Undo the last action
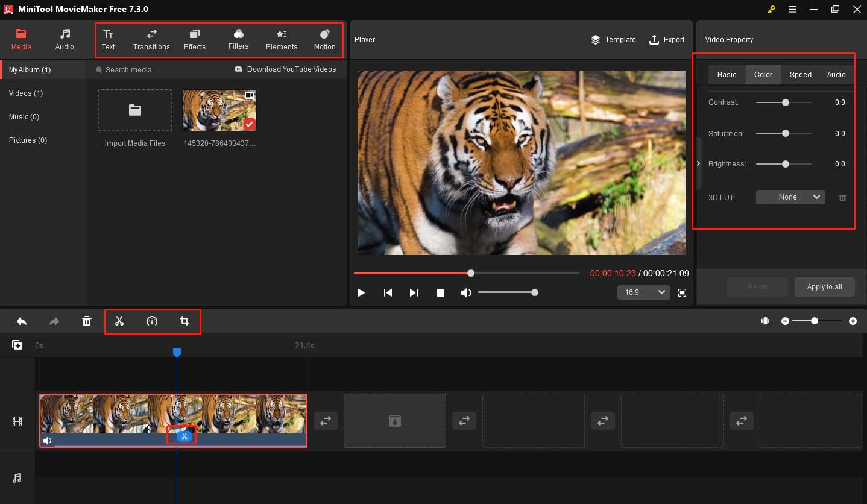 tap(22, 321)
